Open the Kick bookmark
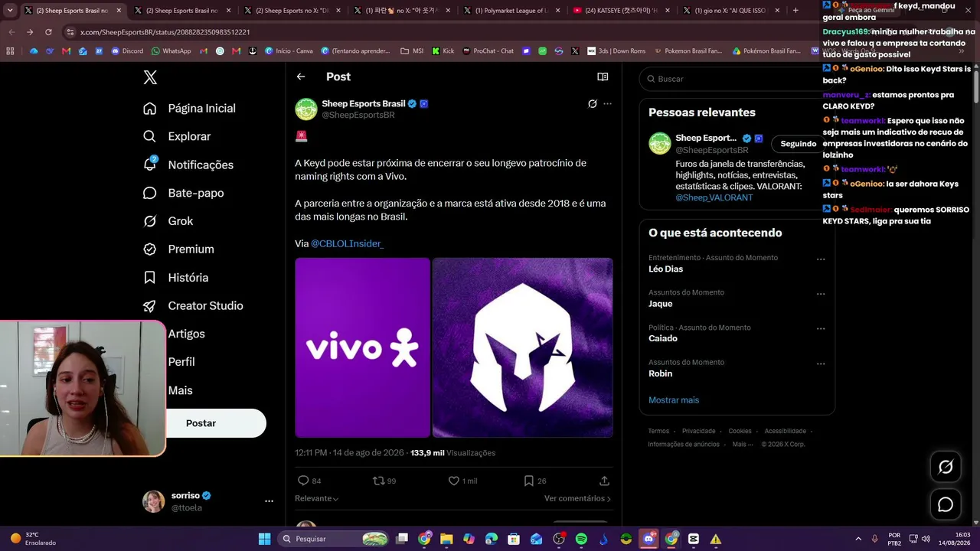The image size is (980, 551). (443, 51)
